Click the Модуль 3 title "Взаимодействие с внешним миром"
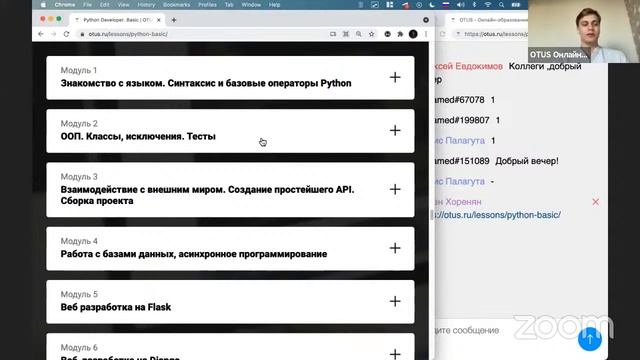640x360 pixels. pos(207,195)
